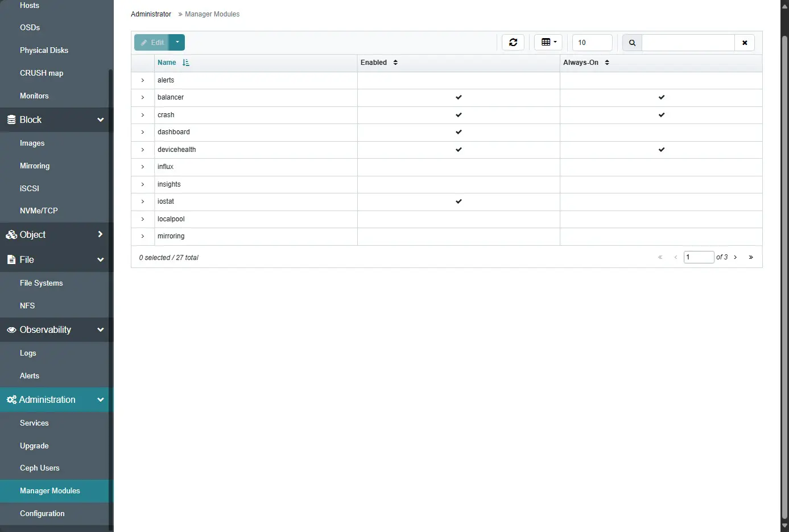Expand the balancer row details

143,97
